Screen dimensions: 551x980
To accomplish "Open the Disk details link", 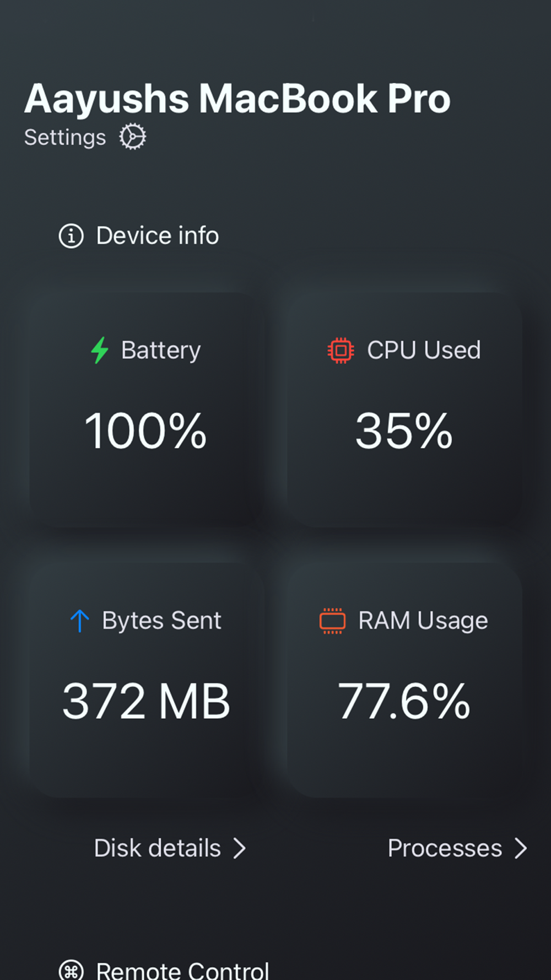I will (170, 848).
